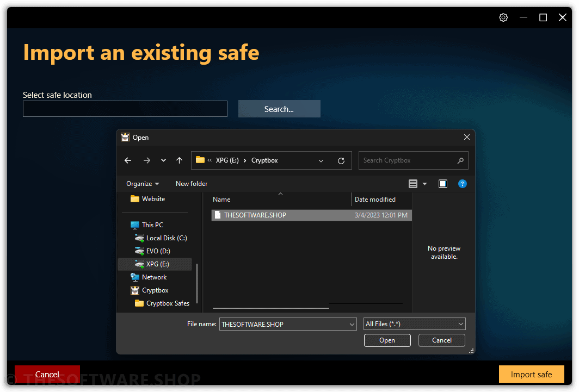This screenshot has width=579, height=392.
Task: Click the Import safe button
Action: click(531, 374)
